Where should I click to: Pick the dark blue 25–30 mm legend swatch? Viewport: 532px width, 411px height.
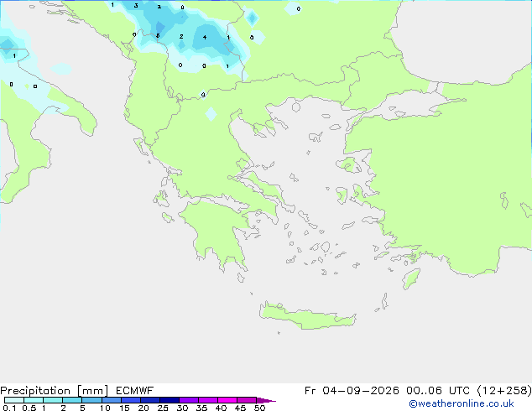coord(170,400)
